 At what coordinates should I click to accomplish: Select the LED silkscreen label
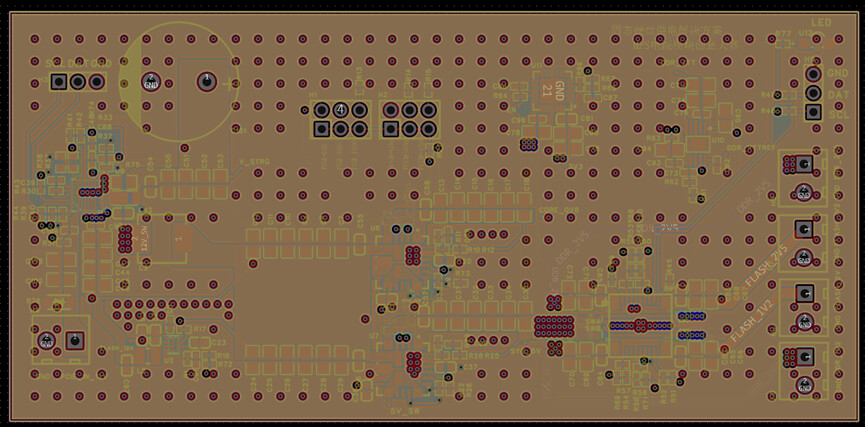[x=820, y=23]
